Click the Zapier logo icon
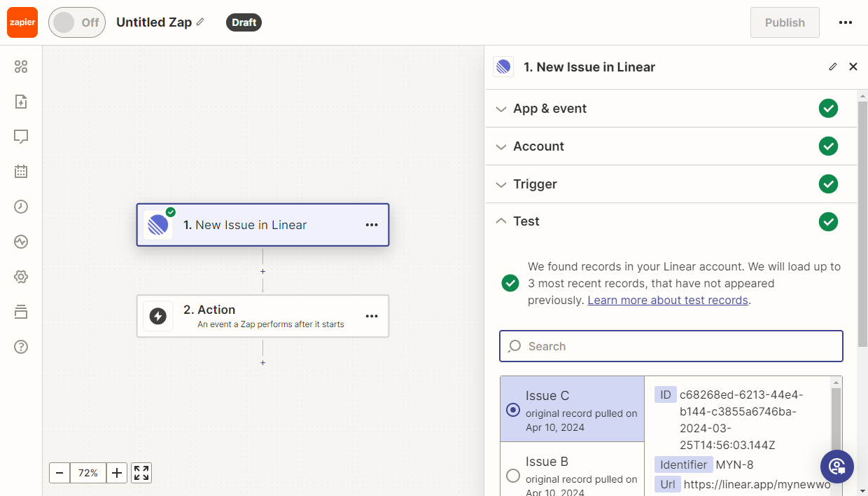Image resolution: width=868 pixels, height=496 pixels. click(x=22, y=22)
